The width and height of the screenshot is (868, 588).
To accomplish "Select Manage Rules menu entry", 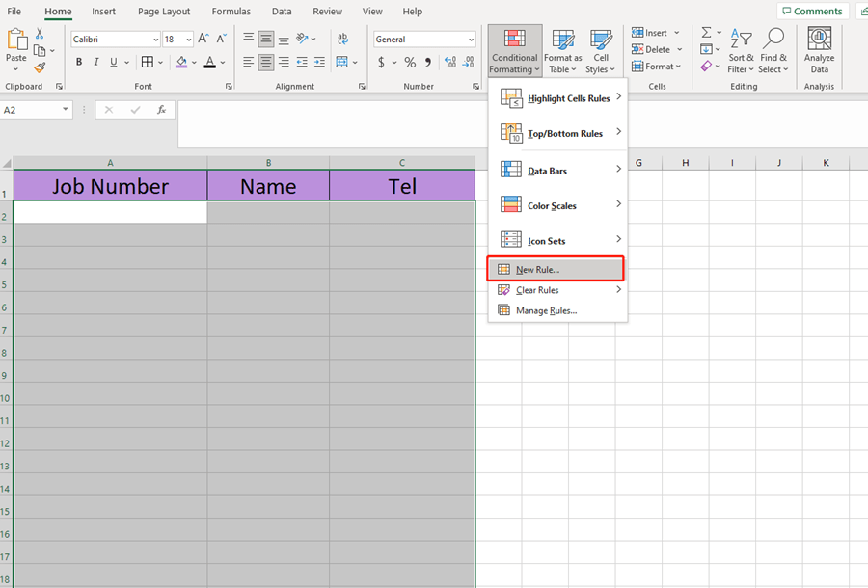I will 558,310.
